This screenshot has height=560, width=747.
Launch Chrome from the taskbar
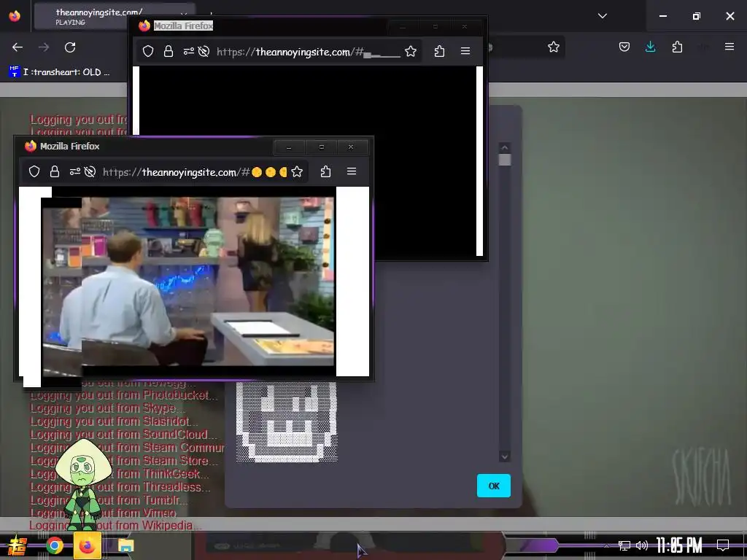pyautogui.click(x=54, y=545)
